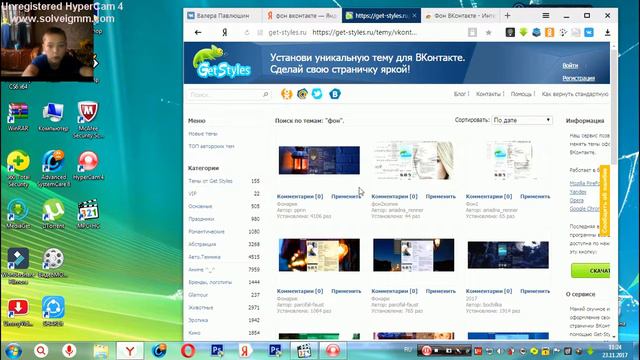Click the red HyperCam taskbar icon
The width and height of the screenshot is (640, 360).
(x=333, y=351)
